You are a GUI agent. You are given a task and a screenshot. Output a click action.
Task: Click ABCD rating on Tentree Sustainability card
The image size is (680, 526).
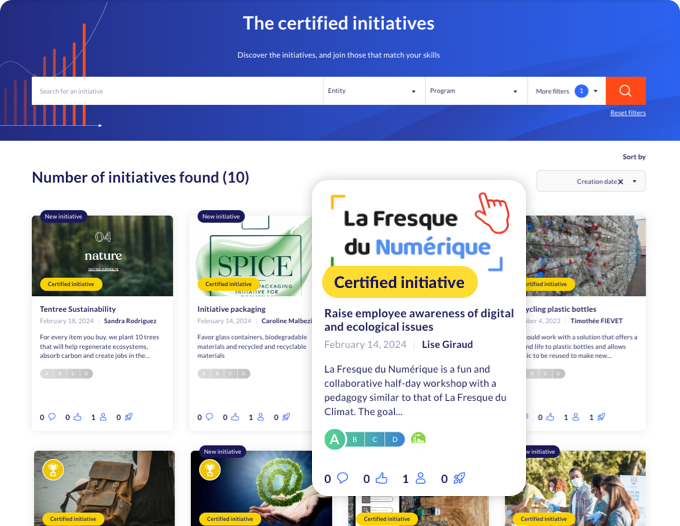pyautogui.click(x=66, y=373)
